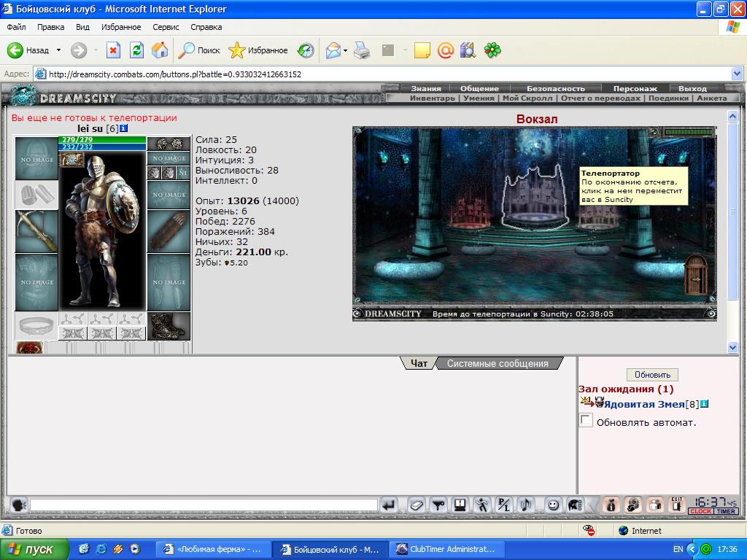Open the Знания game menu

426,88
